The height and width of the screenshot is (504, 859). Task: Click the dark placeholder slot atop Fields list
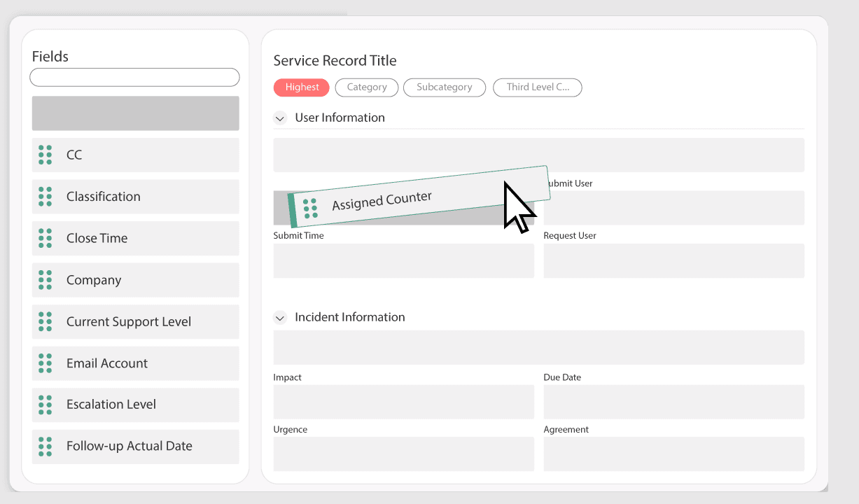click(135, 113)
